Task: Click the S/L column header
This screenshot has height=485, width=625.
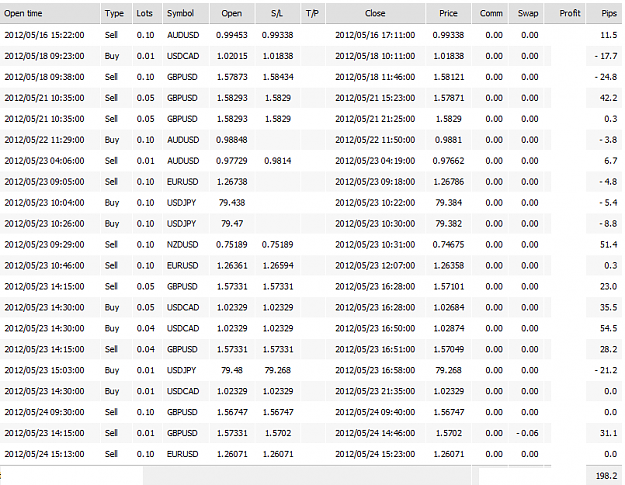Action: click(277, 13)
